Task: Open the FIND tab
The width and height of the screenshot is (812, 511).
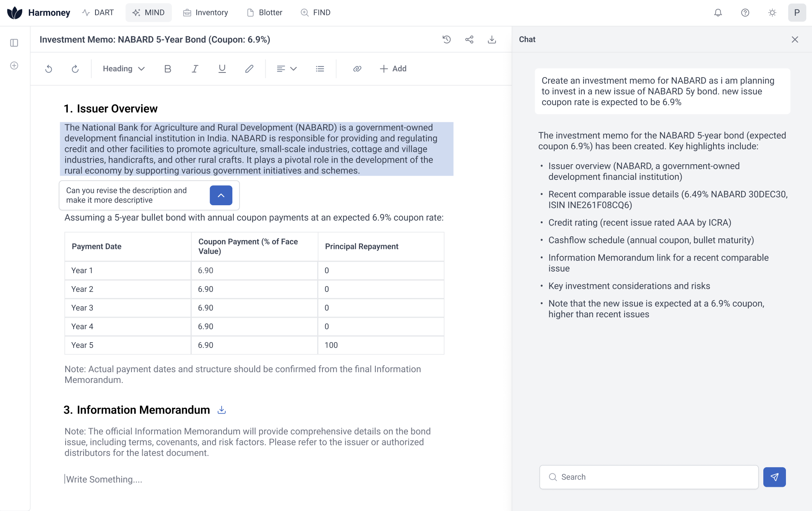Action: click(316, 13)
